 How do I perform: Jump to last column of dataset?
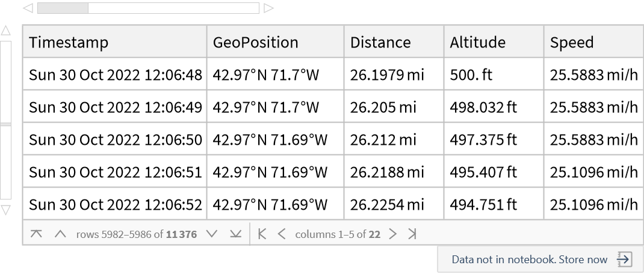412,234
